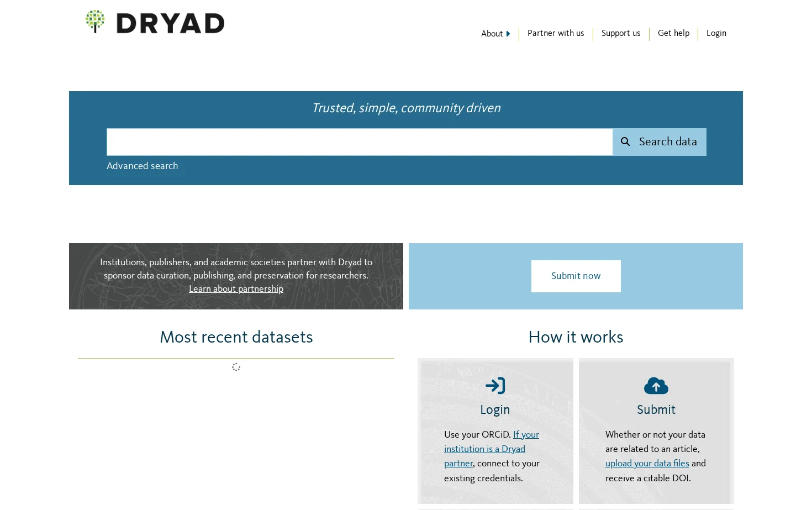Expand the About menu arrow
This screenshot has width=812, height=510.
point(508,34)
